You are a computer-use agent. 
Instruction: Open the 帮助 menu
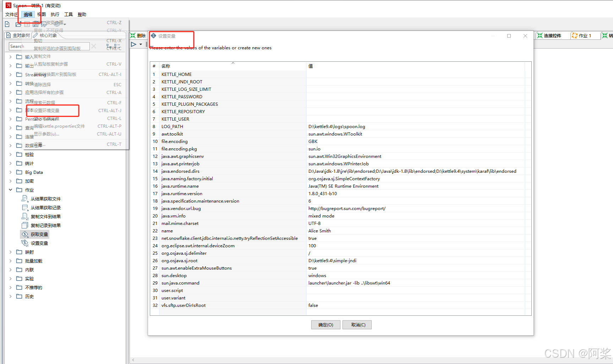point(82,15)
